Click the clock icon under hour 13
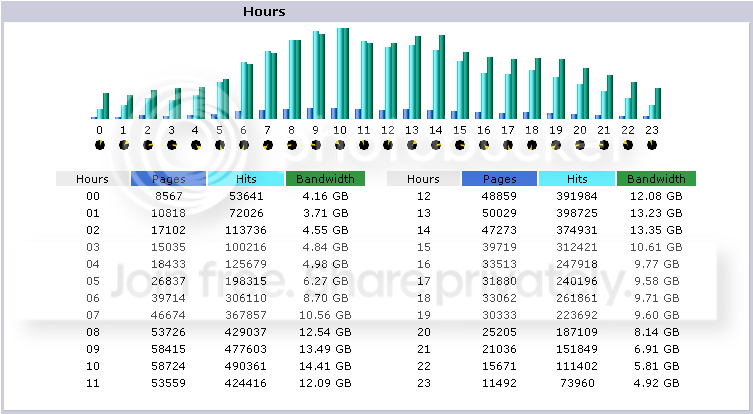753x414 pixels. (412, 145)
